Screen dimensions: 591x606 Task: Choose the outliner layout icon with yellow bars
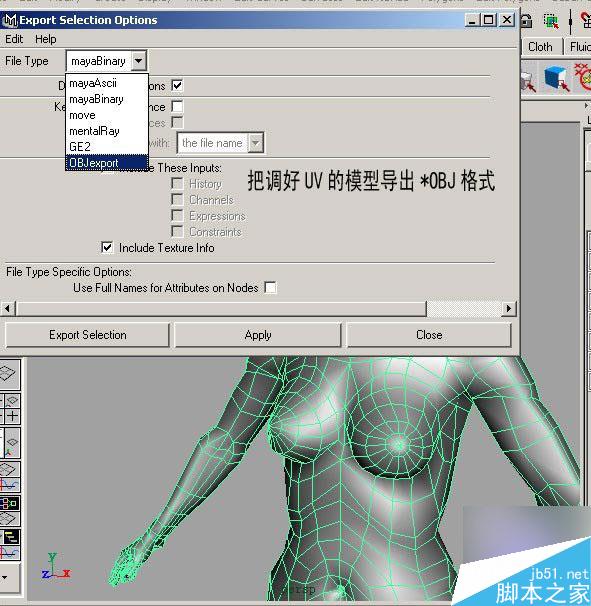click(x=11, y=537)
